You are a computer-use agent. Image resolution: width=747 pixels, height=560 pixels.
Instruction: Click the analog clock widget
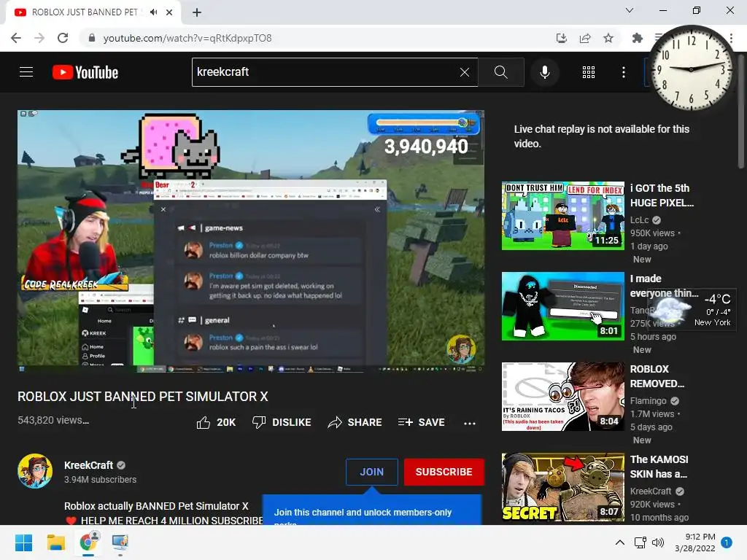pos(691,69)
